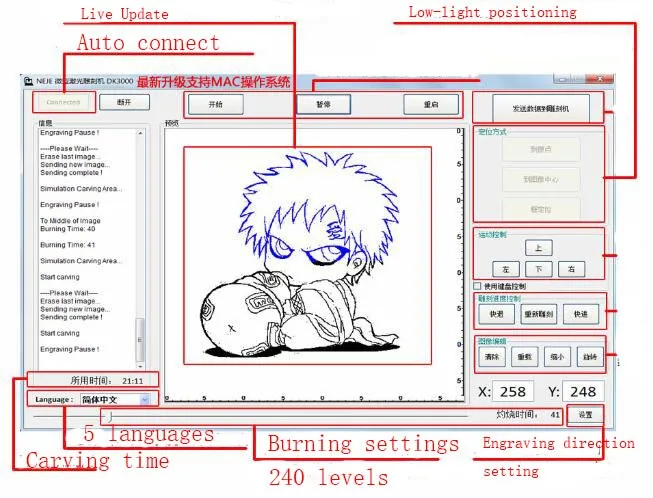
Task: Click the top button in positioning method group
Action: coord(541,149)
